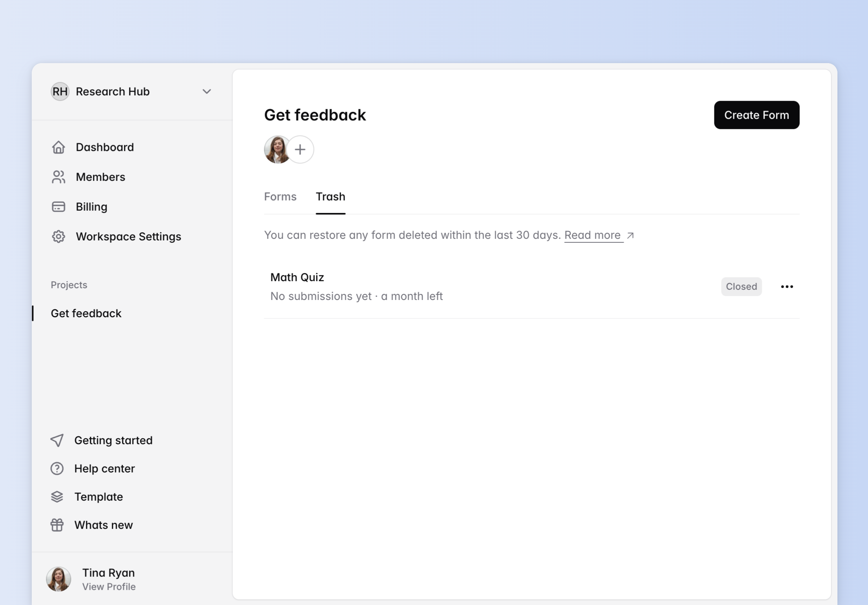Click the Closed status badge
Viewport: 868px width, 605px height.
(741, 287)
